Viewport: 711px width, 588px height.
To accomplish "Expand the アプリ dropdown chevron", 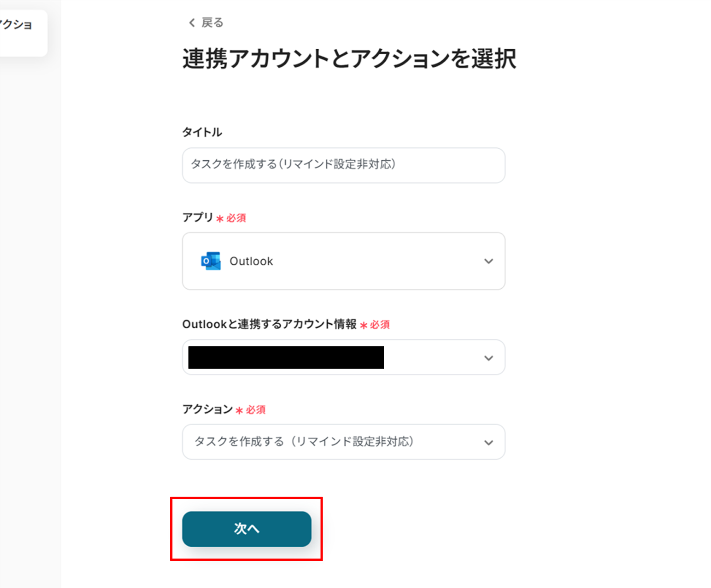I will (x=488, y=261).
